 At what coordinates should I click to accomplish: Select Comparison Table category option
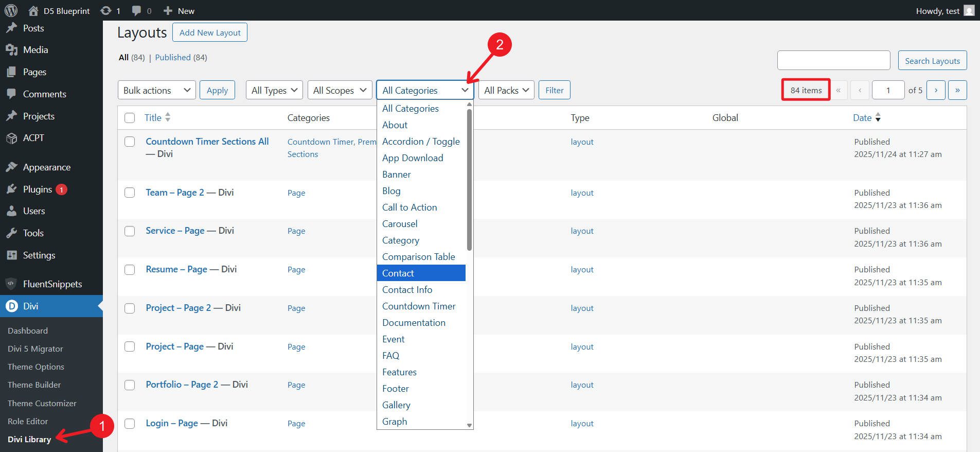[x=421, y=256]
